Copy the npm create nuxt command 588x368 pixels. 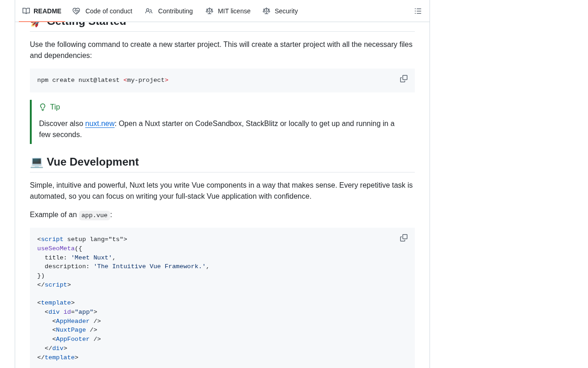coord(404,79)
